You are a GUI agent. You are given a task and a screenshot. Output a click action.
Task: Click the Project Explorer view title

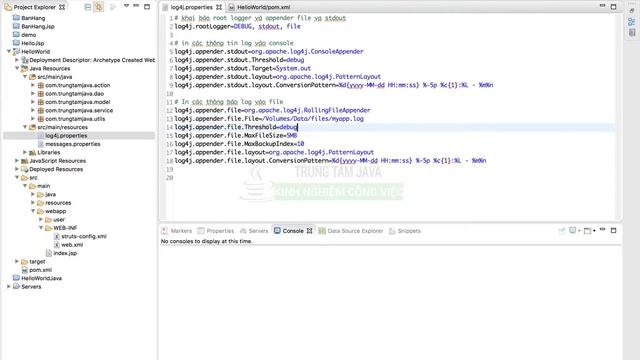coord(34,7)
